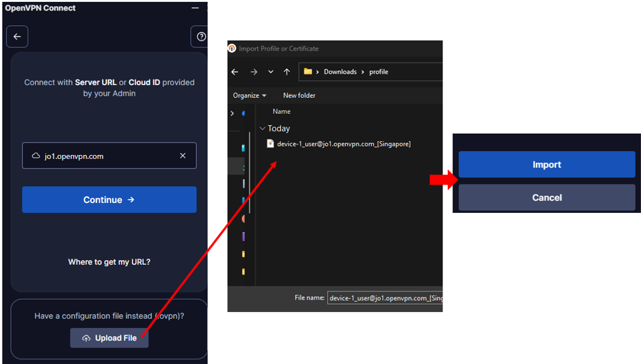Open recent locations dropdown in file dialog
The height and width of the screenshot is (364, 641).
[271, 72]
